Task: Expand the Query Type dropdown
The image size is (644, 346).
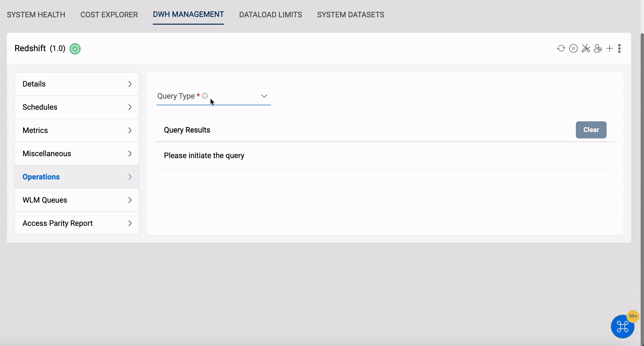Action: point(264,96)
